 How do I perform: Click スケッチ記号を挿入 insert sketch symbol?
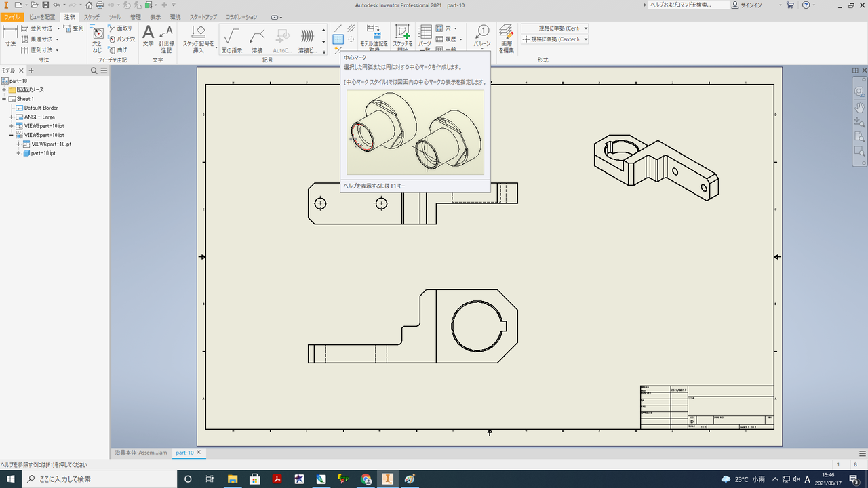point(198,39)
